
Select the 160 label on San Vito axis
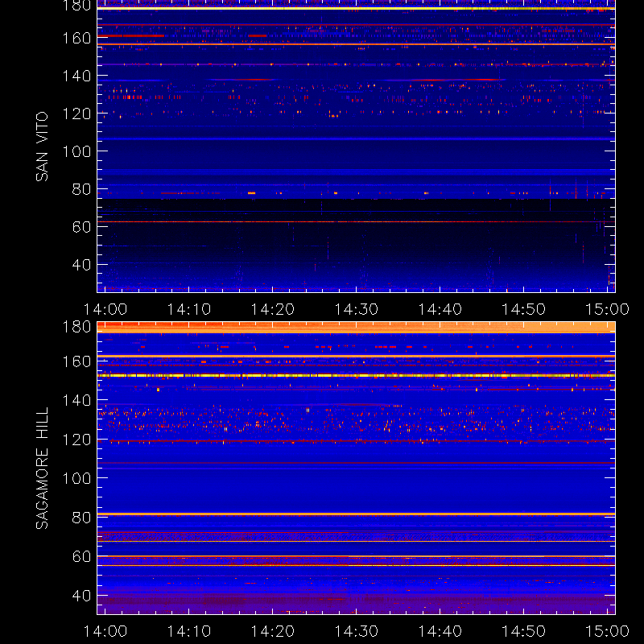click(x=76, y=38)
